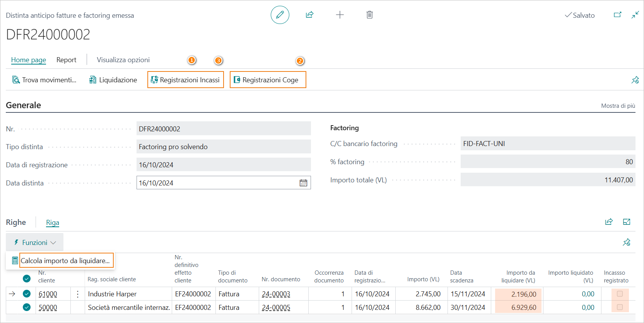Expand the Funzioni dropdown

[35, 242]
